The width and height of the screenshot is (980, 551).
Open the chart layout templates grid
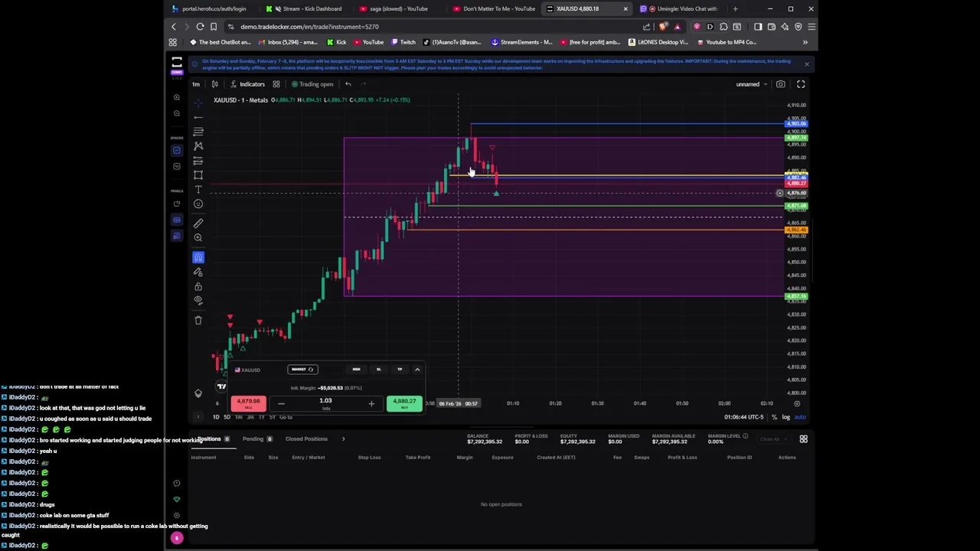click(x=276, y=84)
